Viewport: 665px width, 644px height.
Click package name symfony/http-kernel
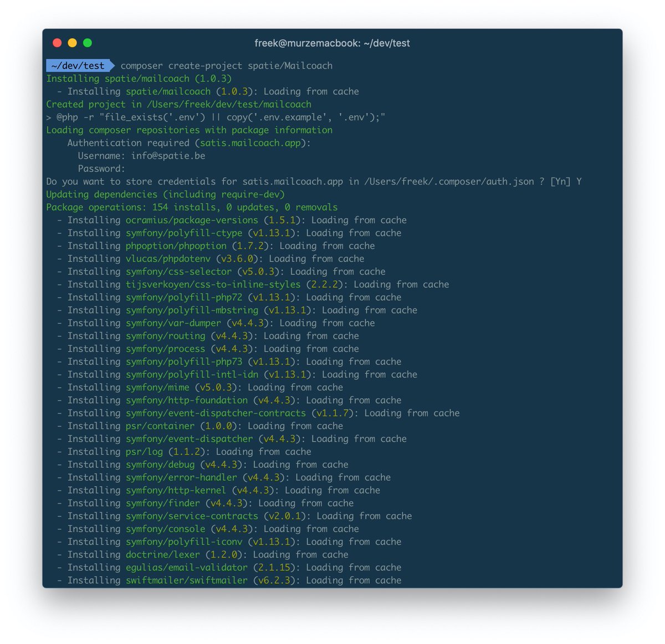tap(176, 490)
